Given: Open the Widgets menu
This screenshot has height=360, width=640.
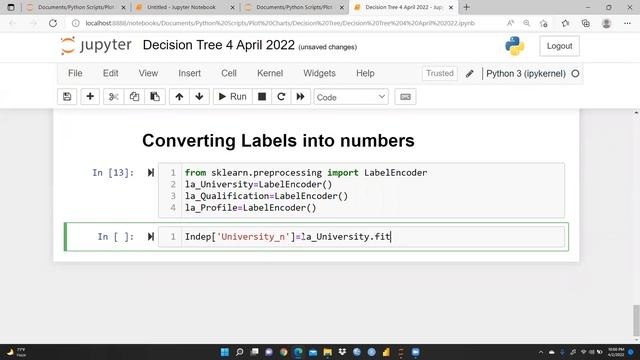Looking at the screenshot, I should tap(319, 73).
